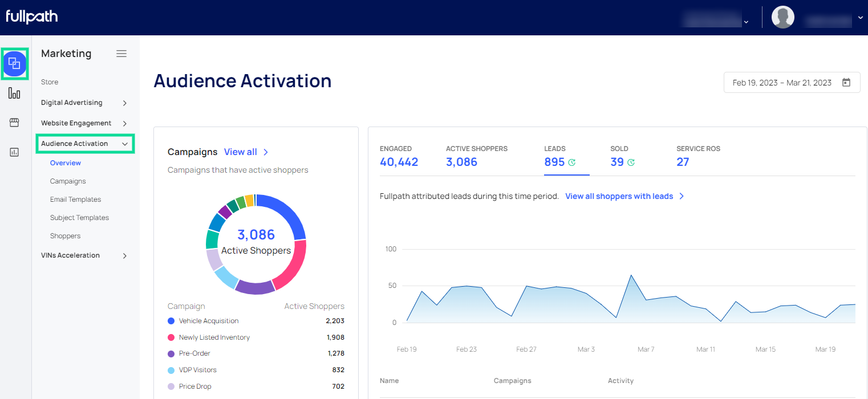Image resolution: width=868 pixels, height=399 pixels.
Task: Expand the VINs Acceleration submenu
Action: pyautogui.click(x=124, y=256)
